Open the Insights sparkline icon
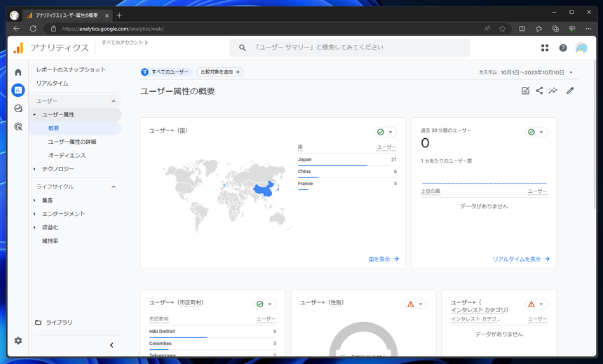This screenshot has width=603, height=364. (553, 90)
